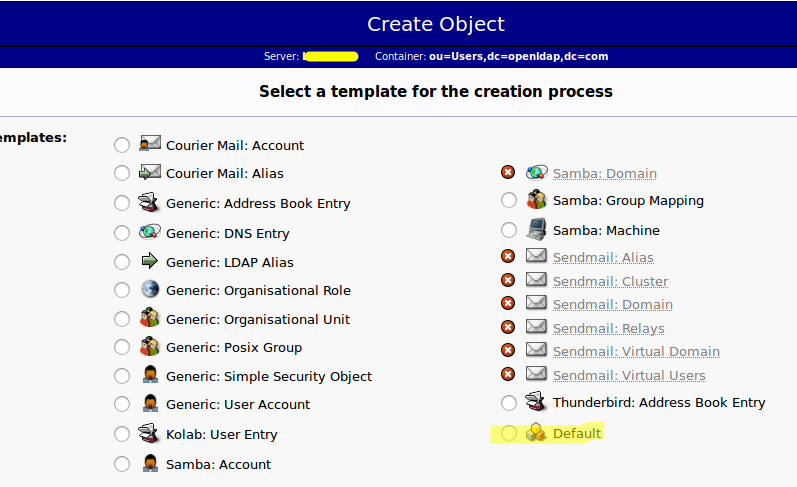This screenshot has height=487, width=797.
Task: Select the Generic: Organisational Unit radio button
Action: 122,319
